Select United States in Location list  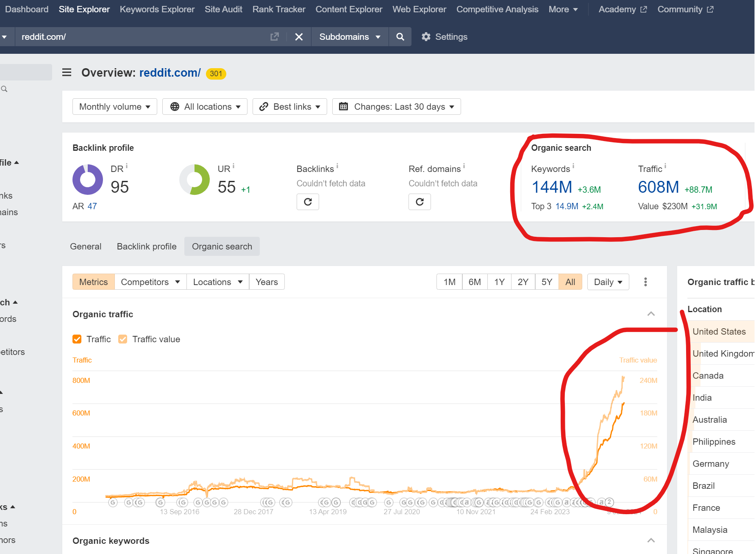719,332
